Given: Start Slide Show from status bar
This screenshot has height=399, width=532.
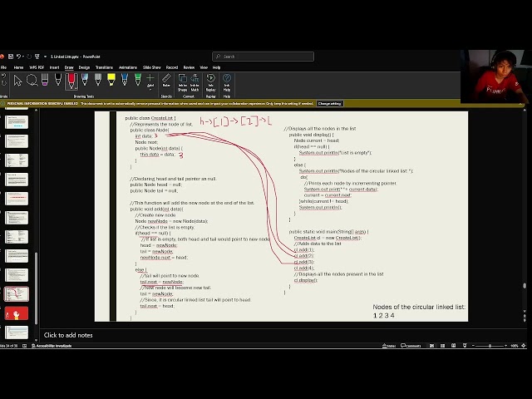Looking at the screenshot, I should pos(465,346).
